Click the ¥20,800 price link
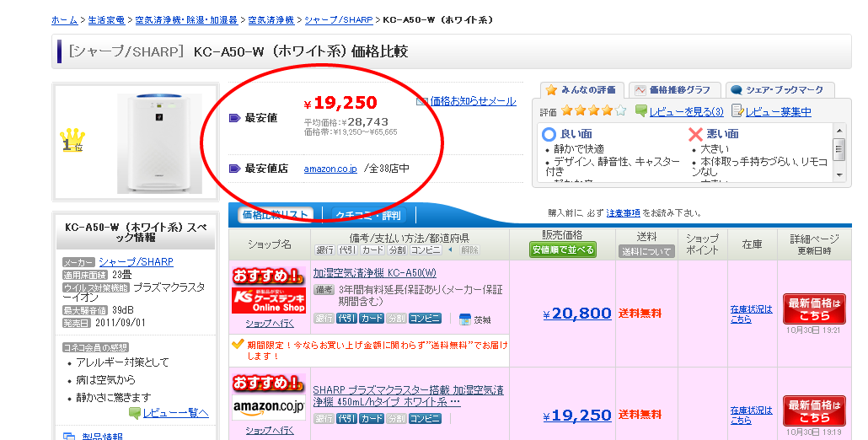The image size is (868, 440). coord(576,314)
